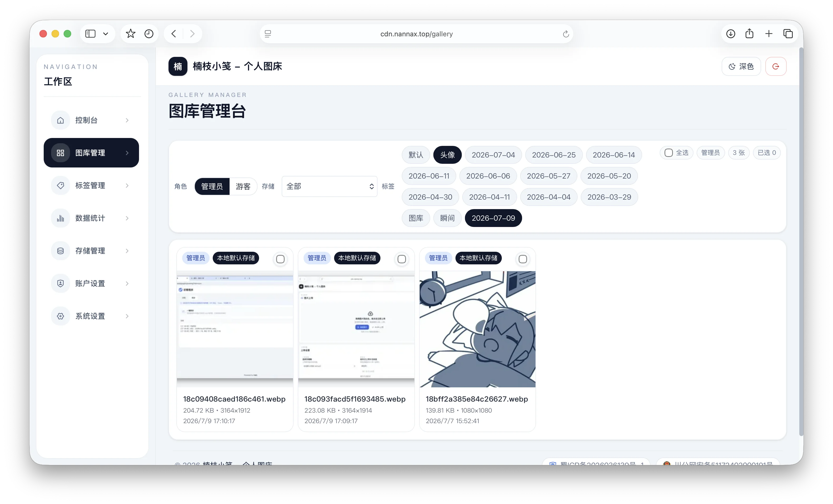The width and height of the screenshot is (833, 504).
Task: Switch theme with the 深色 button
Action: pos(741,66)
